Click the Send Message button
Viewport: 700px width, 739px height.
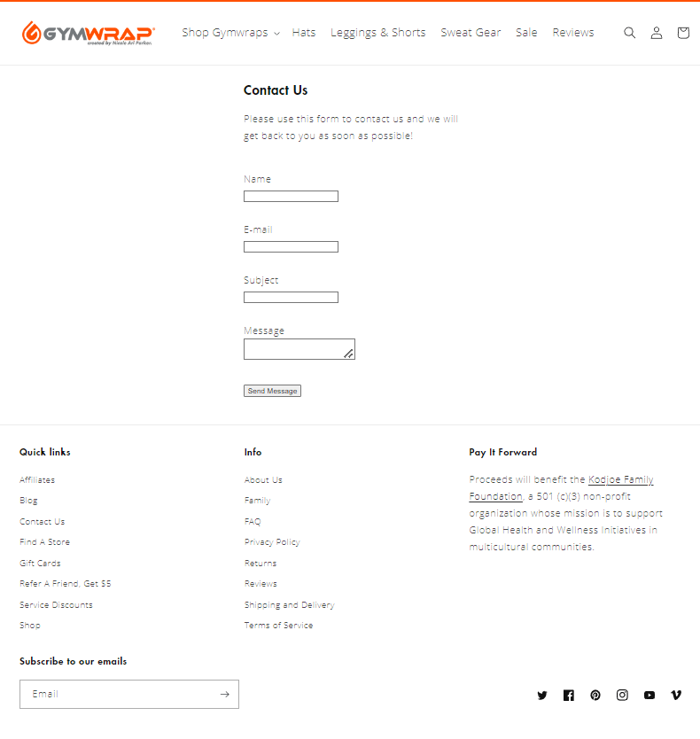coord(272,391)
